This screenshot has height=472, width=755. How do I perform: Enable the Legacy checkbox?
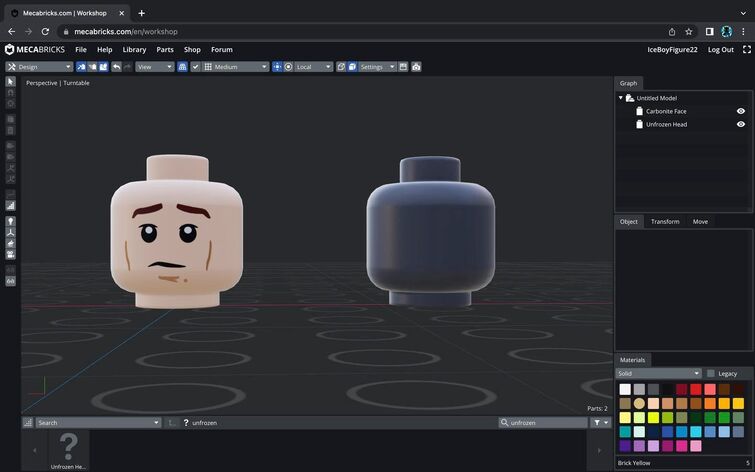tap(710, 373)
